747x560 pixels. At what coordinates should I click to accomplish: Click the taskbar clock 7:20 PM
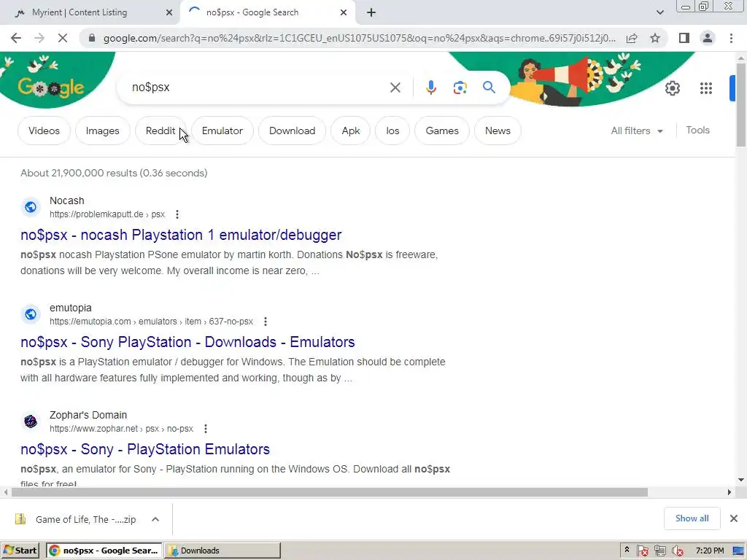[710, 551]
